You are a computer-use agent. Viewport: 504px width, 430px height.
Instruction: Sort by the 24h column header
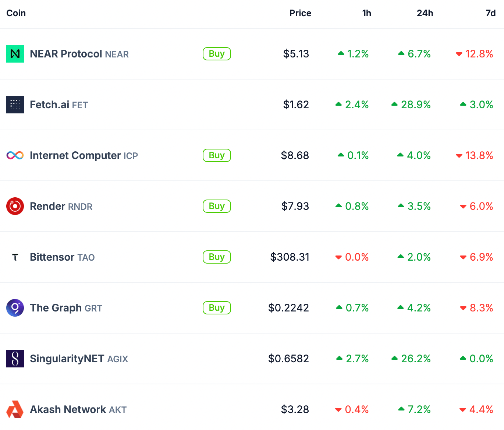(x=425, y=13)
